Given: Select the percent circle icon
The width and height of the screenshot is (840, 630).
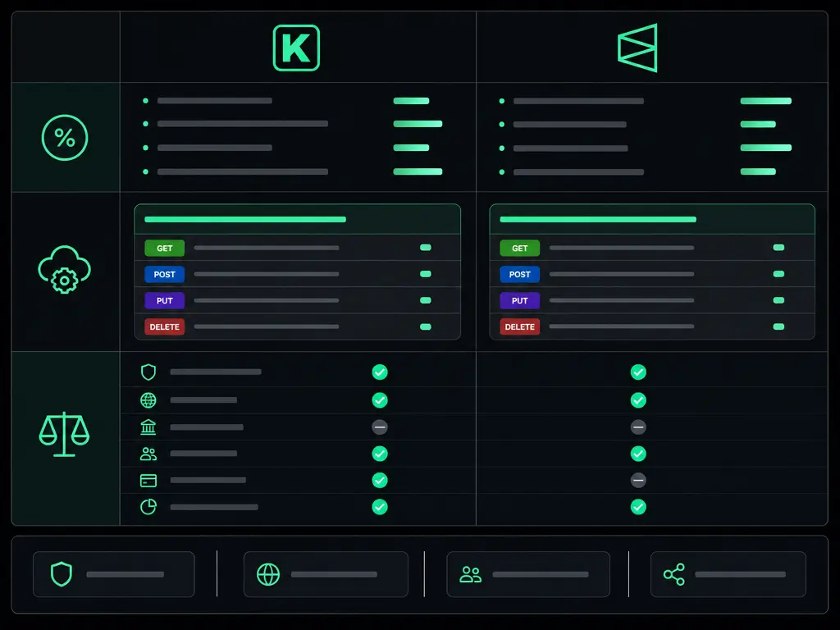Looking at the screenshot, I should click(65, 138).
